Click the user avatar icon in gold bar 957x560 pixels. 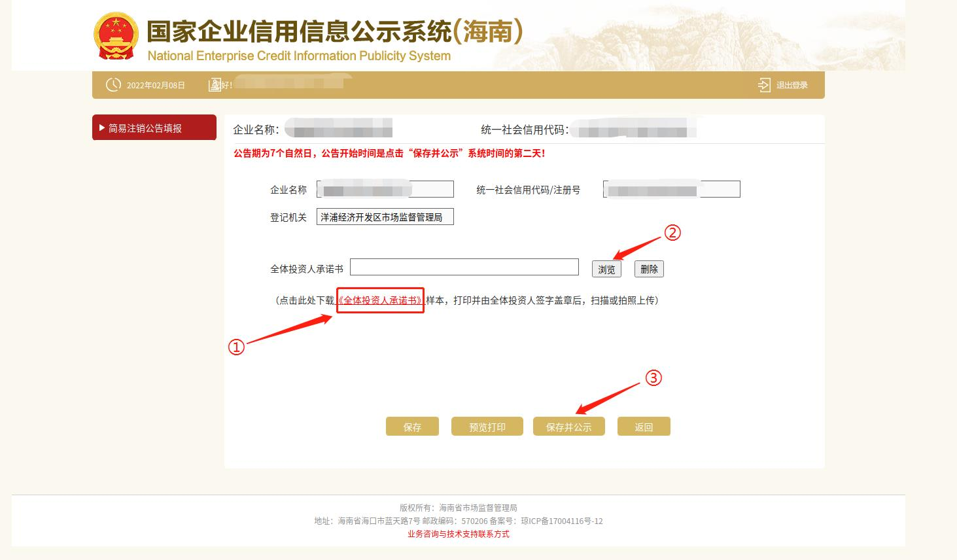click(x=214, y=85)
